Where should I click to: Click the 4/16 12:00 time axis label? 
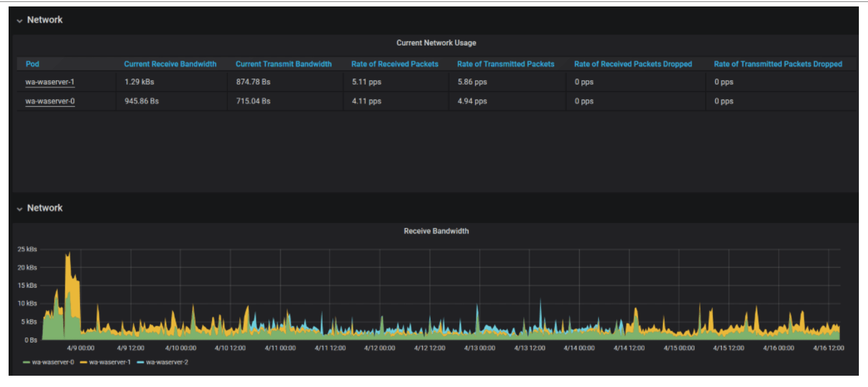[829, 348]
